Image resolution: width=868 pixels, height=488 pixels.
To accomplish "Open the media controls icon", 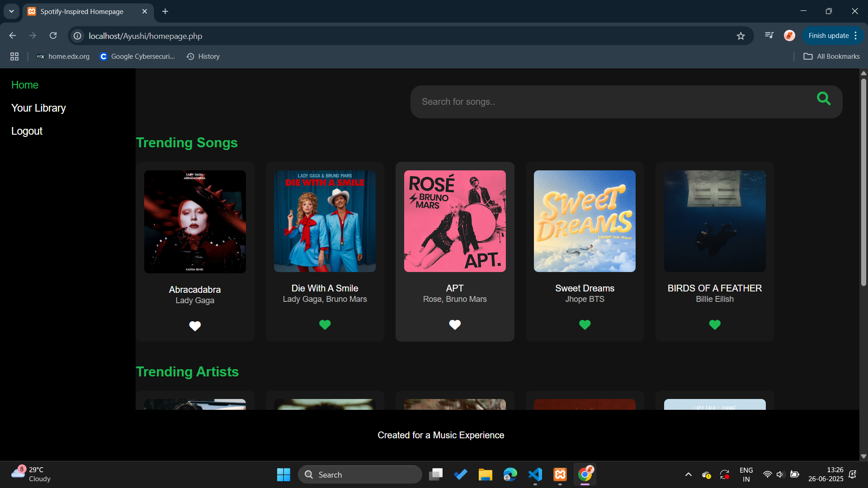I will (x=769, y=36).
